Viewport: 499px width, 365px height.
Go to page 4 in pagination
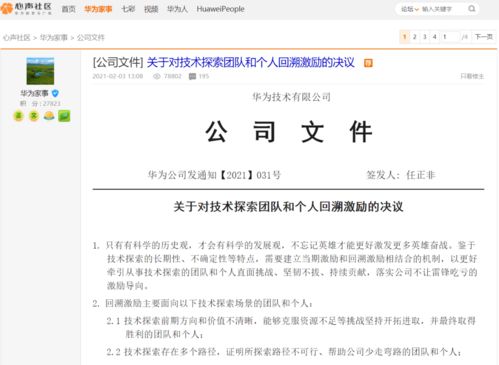click(435, 37)
